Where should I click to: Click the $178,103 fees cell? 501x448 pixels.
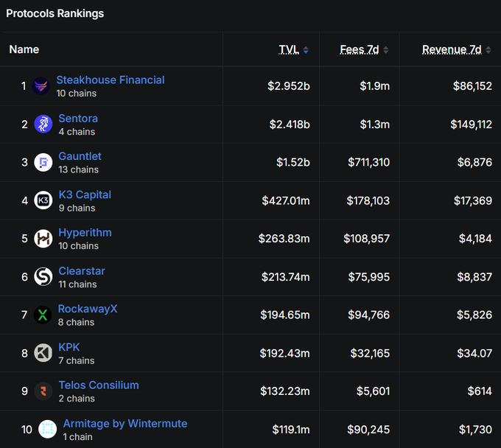(x=368, y=200)
